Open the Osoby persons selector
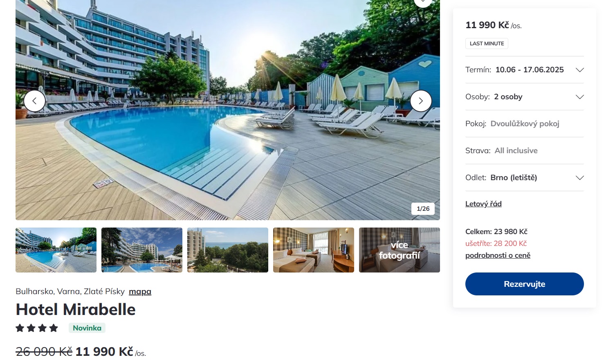 click(525, 97)
